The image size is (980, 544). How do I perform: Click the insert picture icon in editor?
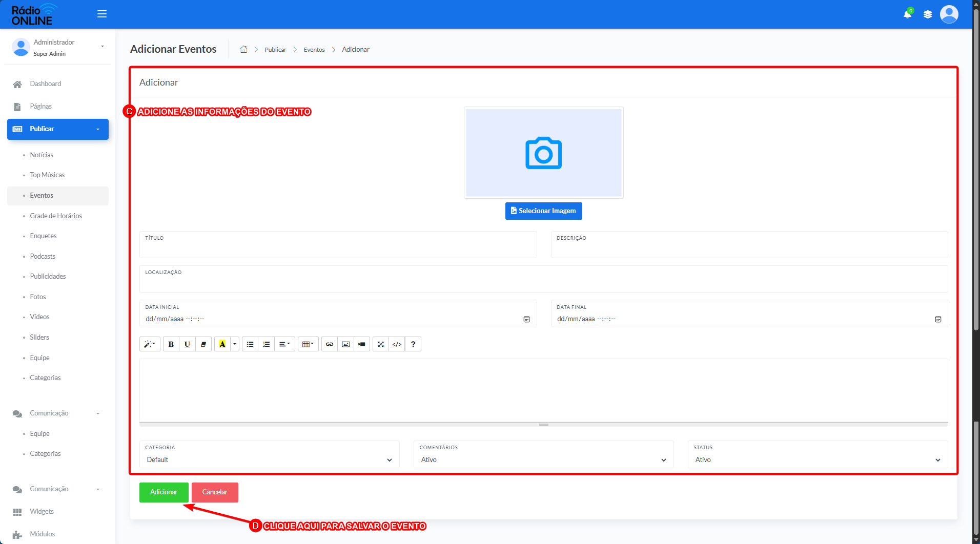coord(346,344)
